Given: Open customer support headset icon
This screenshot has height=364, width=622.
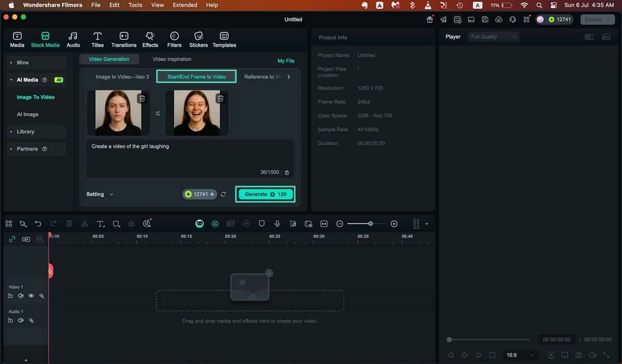Looking at the screenshot, I should [513, 20].
